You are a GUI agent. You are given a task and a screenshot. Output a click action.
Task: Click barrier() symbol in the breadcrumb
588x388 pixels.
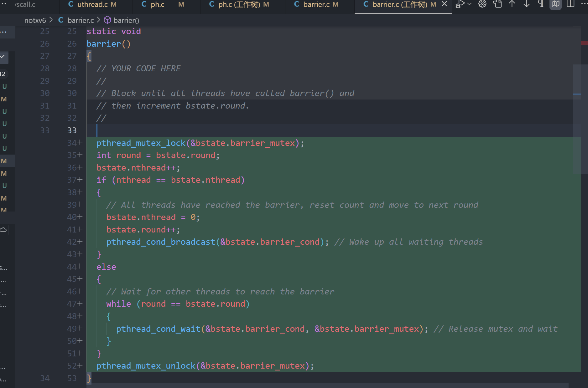tap(126, 20)
